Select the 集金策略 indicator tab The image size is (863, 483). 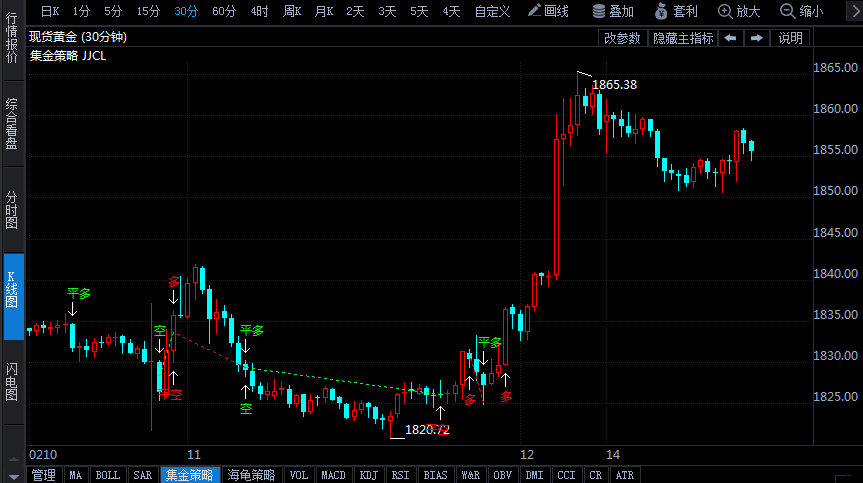tap(190, 475)
